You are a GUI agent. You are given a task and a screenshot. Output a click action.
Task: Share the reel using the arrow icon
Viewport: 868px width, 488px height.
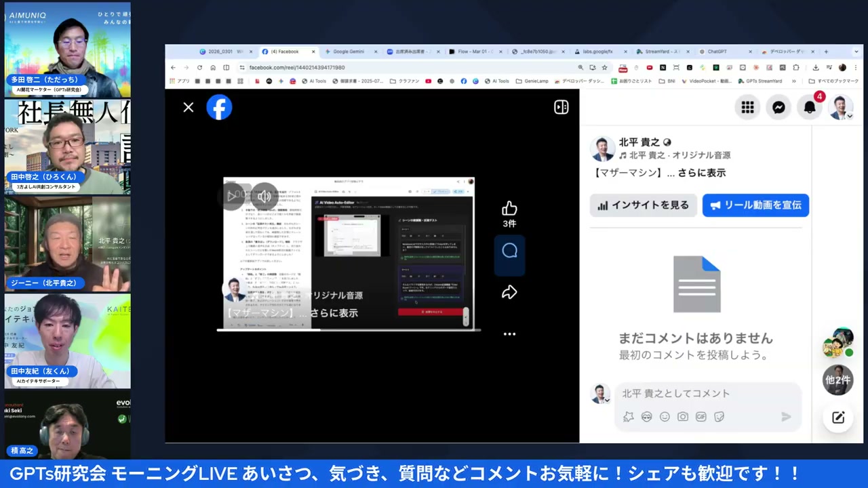coord(509,291)
